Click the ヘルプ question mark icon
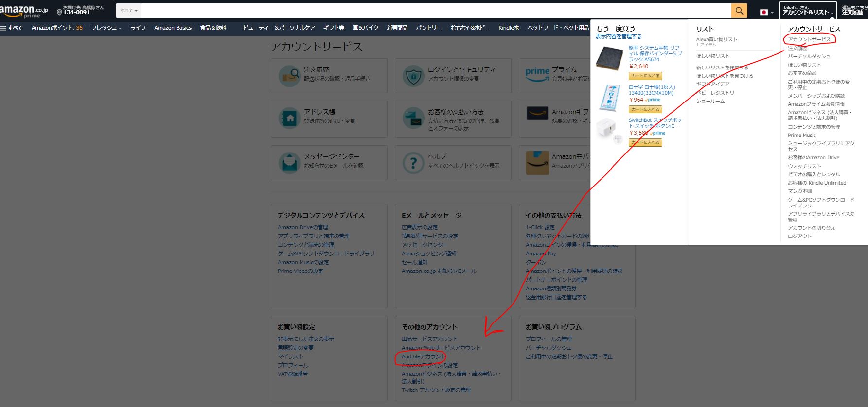Viewport: 868px width, 407px height. click(413, 163)
